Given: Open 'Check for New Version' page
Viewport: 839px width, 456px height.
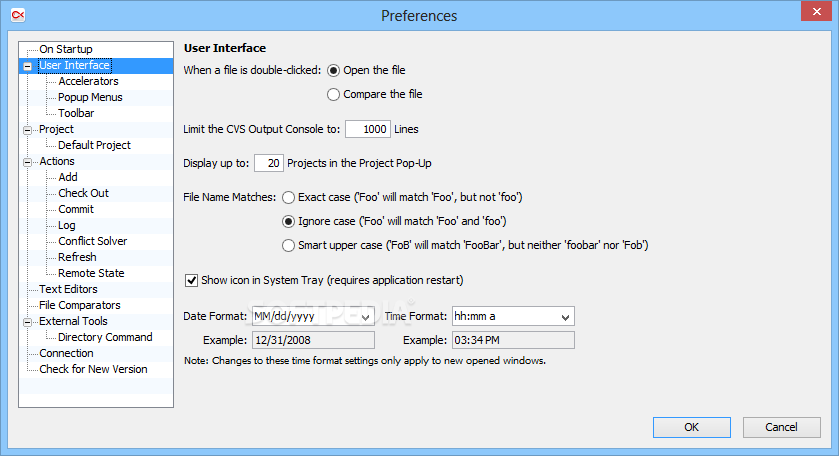Looking at the screenshot, I should [x=93, y=370].
